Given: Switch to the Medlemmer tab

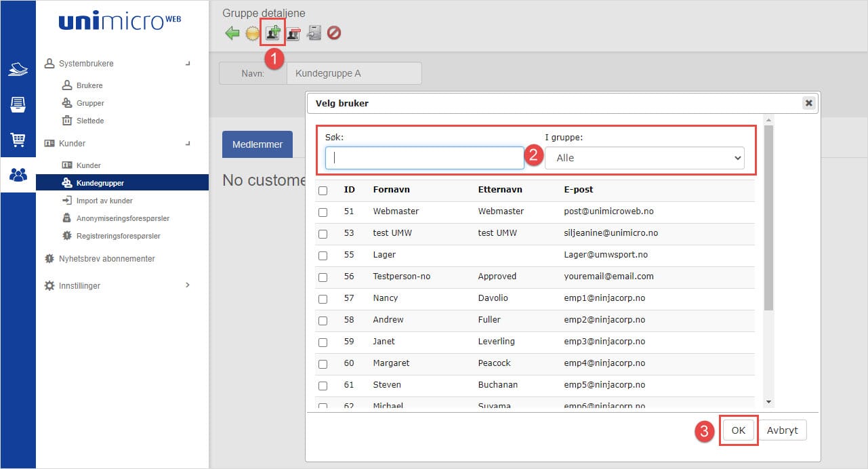Looking at the screenshot, I should pos(257,144).
